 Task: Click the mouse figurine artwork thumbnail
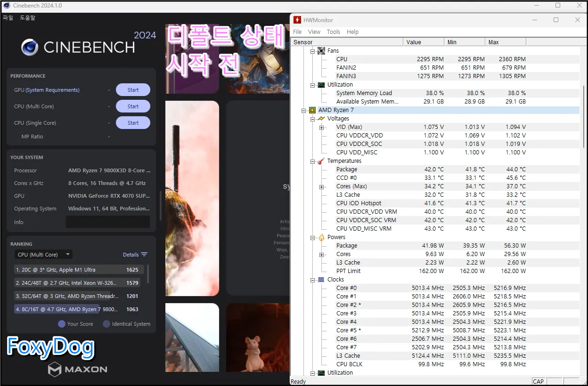click(257, 337)
